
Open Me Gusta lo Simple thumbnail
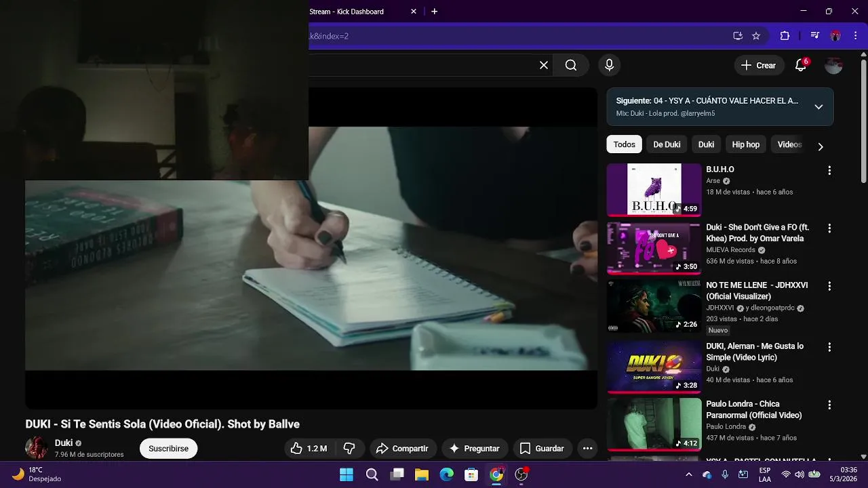tap(654, 367)
